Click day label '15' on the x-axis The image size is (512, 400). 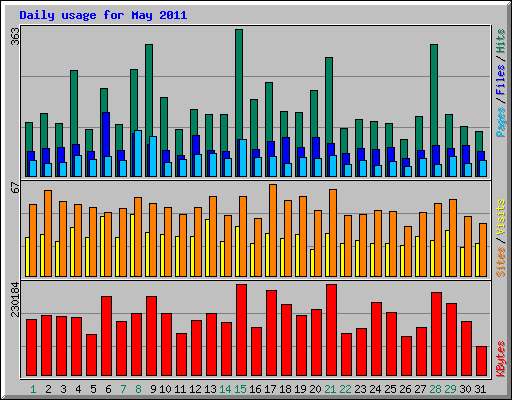point(240,389)
